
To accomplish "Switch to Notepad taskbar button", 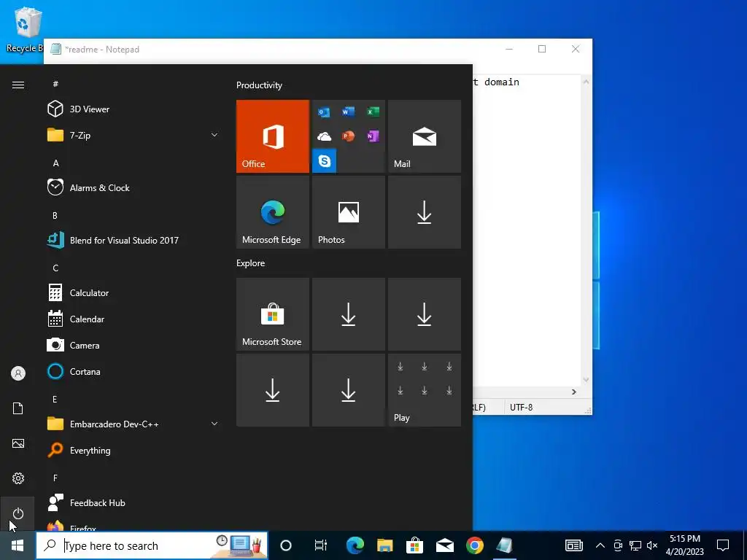I will 505,545.
